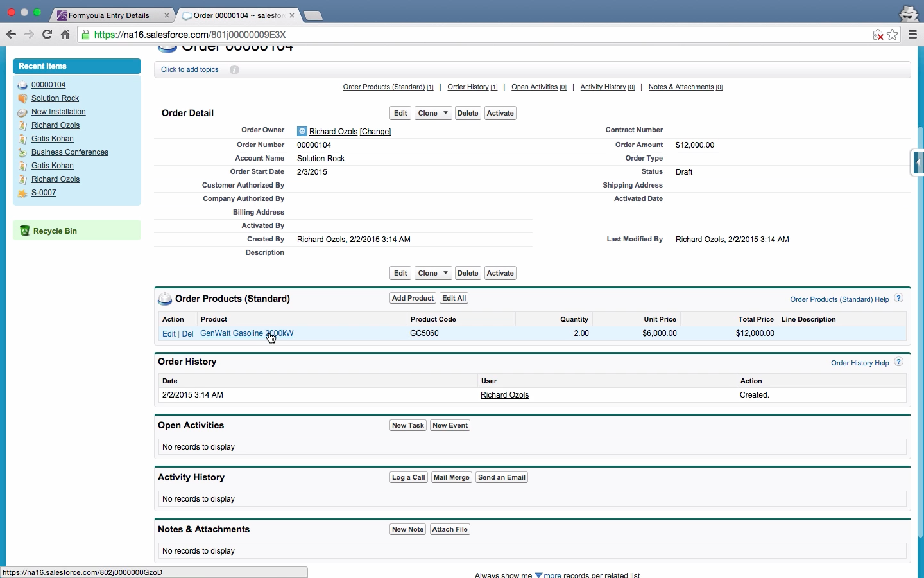Open the Chrome hamburger menu
This screenshot has height=578, width=924.
point(912,35)
